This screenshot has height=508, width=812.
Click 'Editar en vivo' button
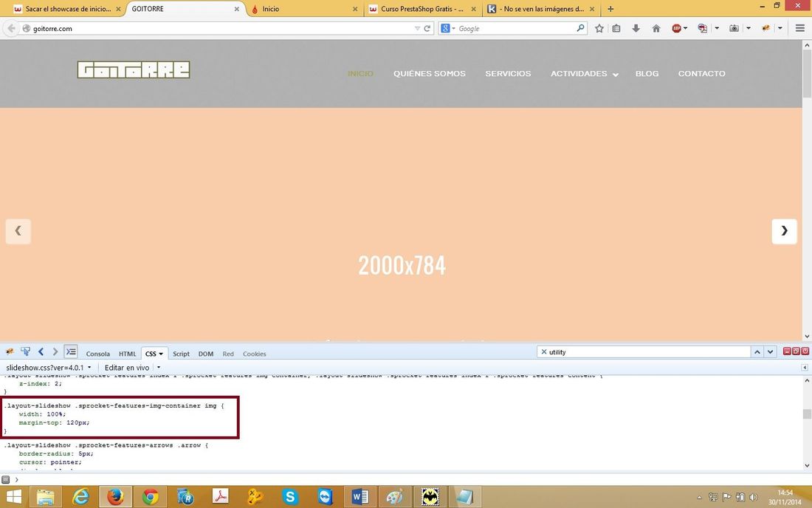(127, 368)
